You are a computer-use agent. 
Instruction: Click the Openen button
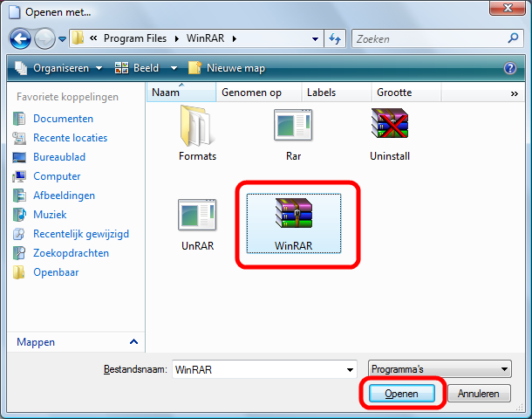click(x=402, y=394)
